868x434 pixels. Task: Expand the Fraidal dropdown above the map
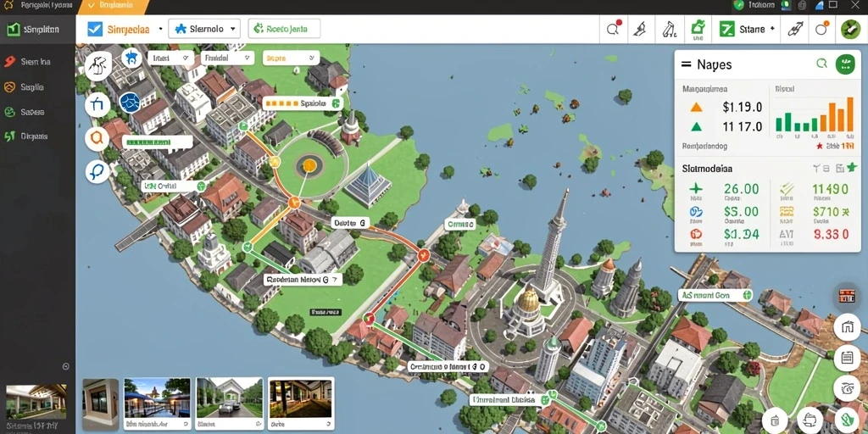227,58
